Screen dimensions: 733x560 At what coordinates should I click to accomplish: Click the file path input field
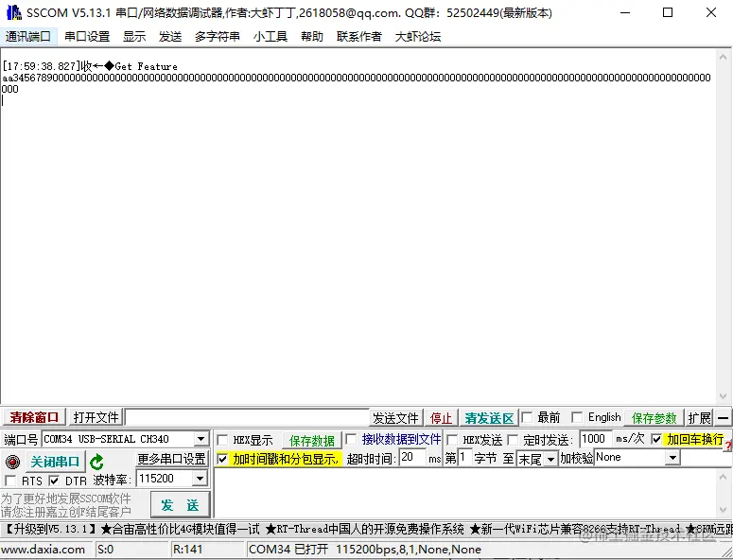[248, 417]
